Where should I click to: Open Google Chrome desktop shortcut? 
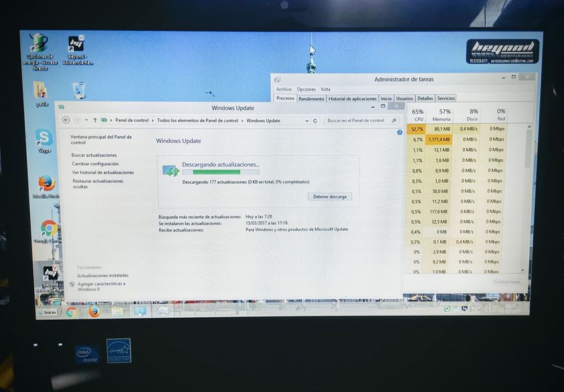tap(48, 229)
